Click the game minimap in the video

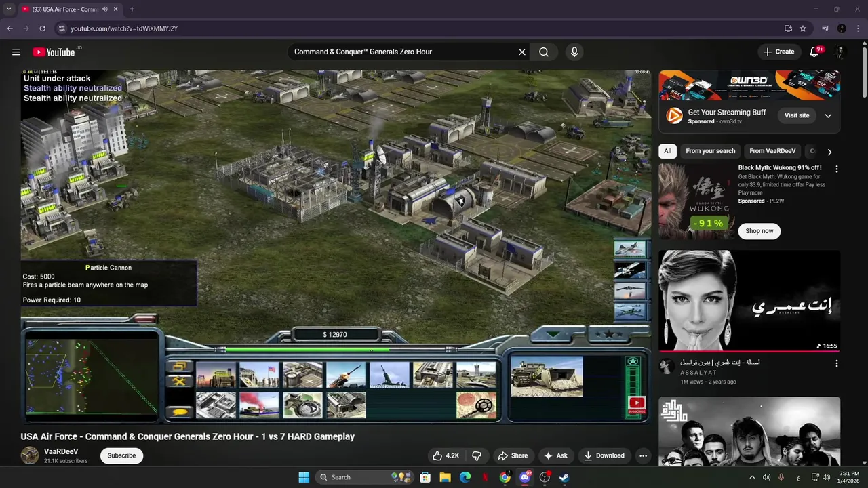(x=92, y=376)
